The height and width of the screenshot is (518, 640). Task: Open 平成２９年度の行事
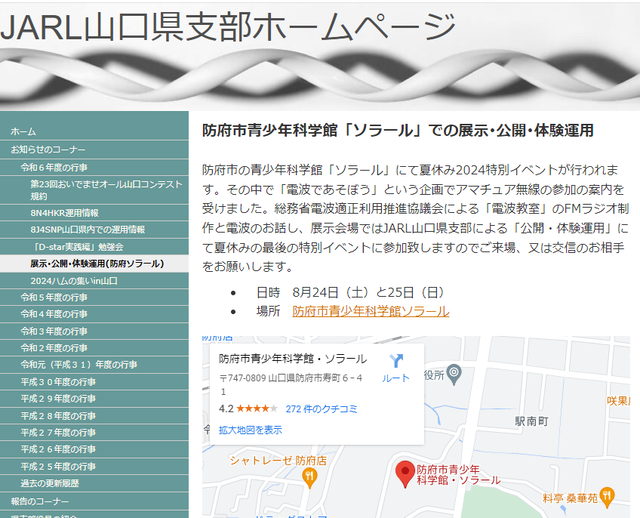coord(94,398)
